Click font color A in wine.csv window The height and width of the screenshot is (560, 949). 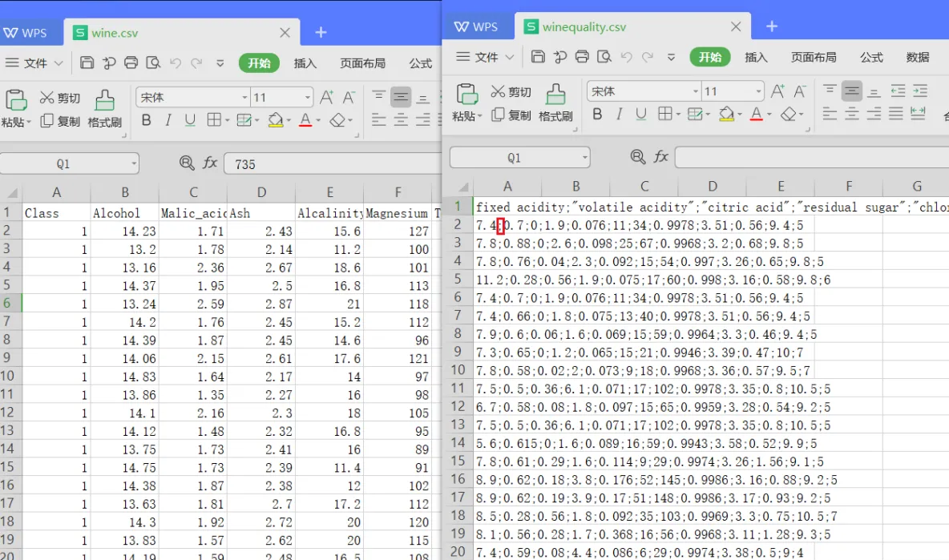305,120
